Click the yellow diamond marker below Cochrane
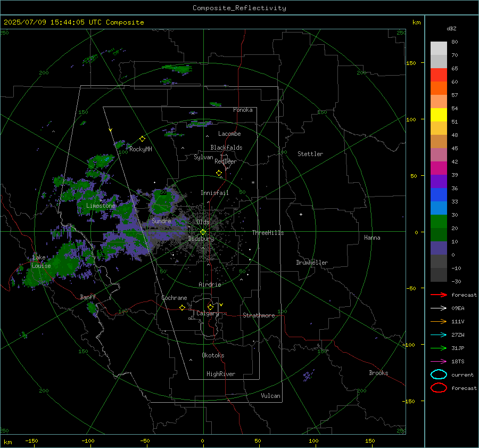The width and height of the screenshot is (479, 448). (183, 307)
